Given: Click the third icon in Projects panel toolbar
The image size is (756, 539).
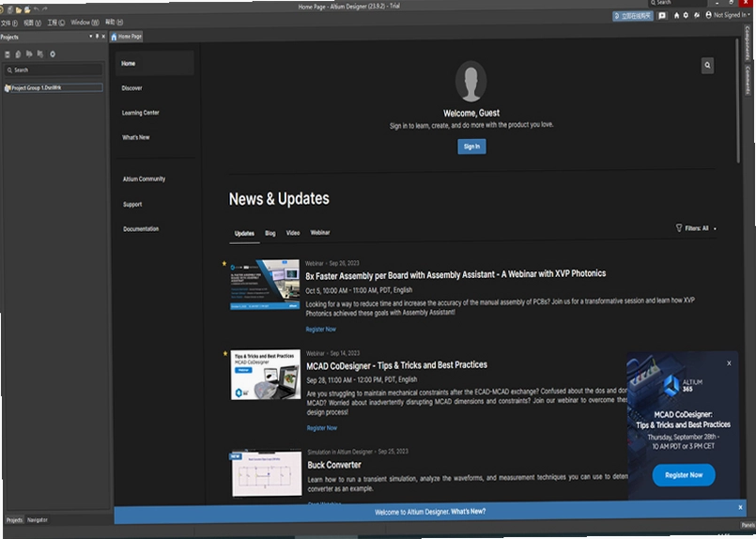Looking at the screenshot, I should 29,54.
